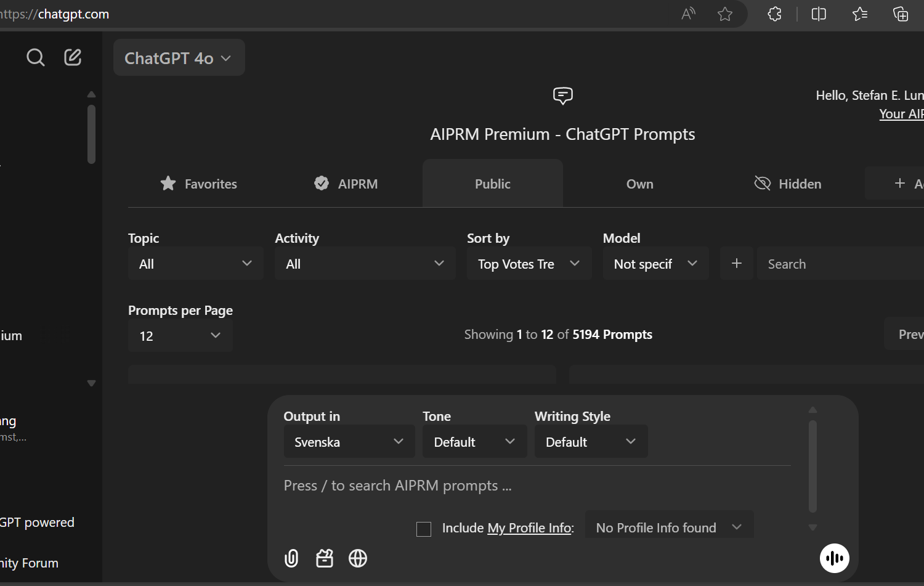This screenshot has width=924, height=586.
Task: Click the composer scroll down arrow
Action: 813,527
